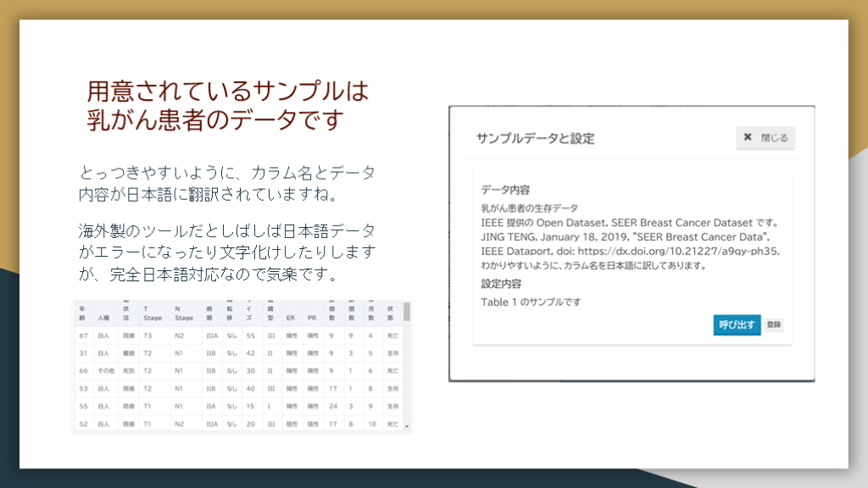Click the サンプルデータと設定 dialog title
The height and width of the screenshot is (488, 868).
[x=535, y=138]
